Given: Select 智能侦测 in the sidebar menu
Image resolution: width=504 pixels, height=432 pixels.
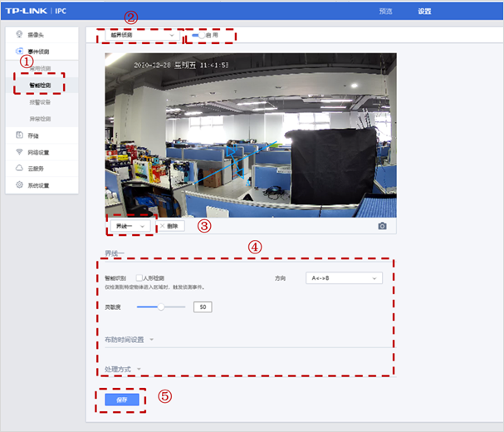Looking at the screenshot, I should (40, 85).
